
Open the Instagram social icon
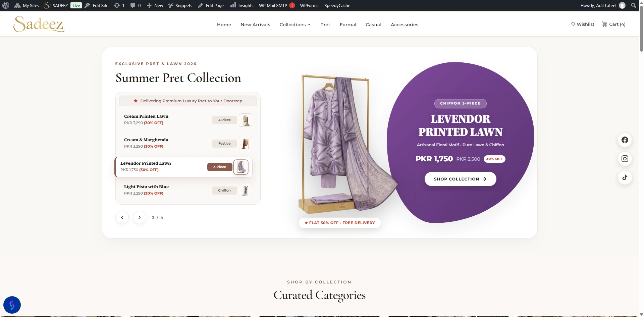click(625, 159)
